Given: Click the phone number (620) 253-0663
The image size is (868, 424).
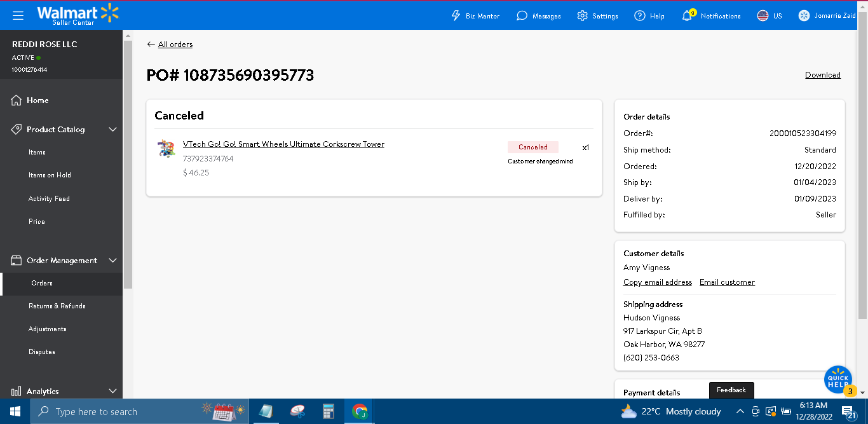Looking at the screenshot, I should click(x=651, y=358).
